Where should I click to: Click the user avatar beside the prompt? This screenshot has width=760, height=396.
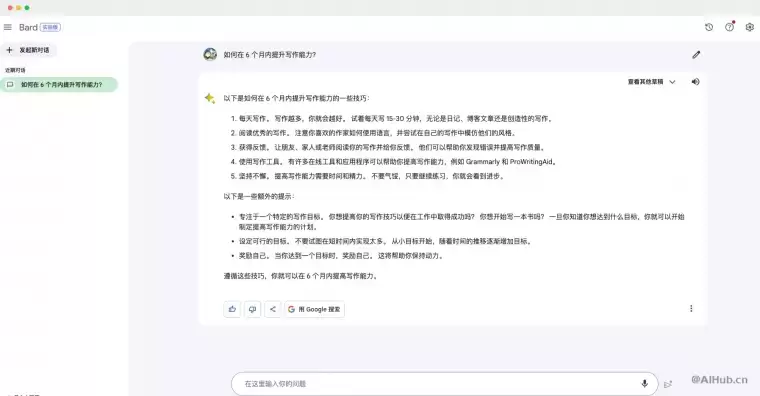tap(210, 54)
